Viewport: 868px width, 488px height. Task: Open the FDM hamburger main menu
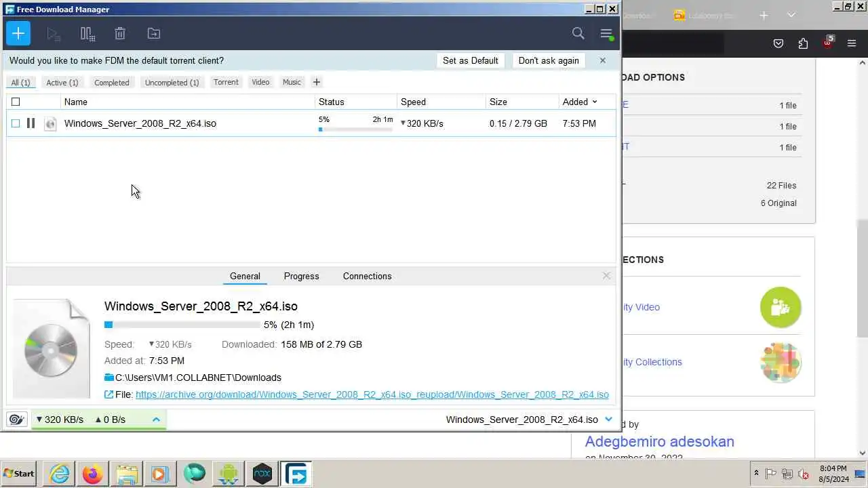click(607, 33)
